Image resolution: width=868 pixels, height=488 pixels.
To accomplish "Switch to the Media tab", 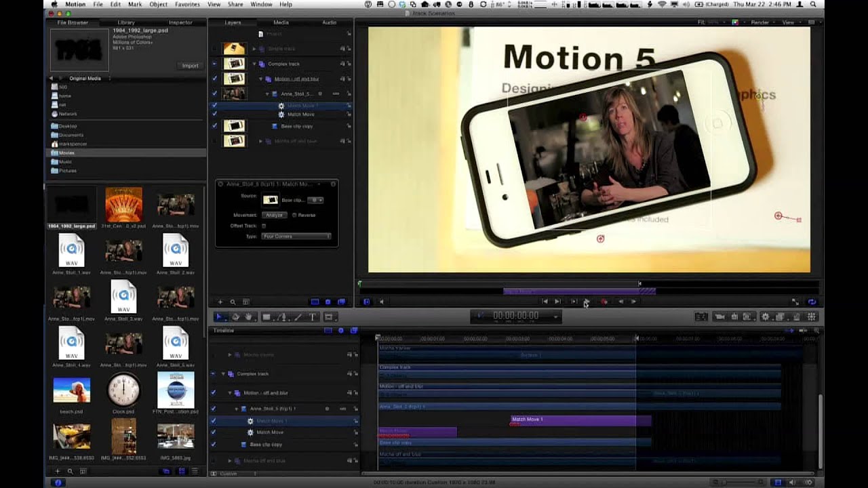I will click(x=281, y=22).
